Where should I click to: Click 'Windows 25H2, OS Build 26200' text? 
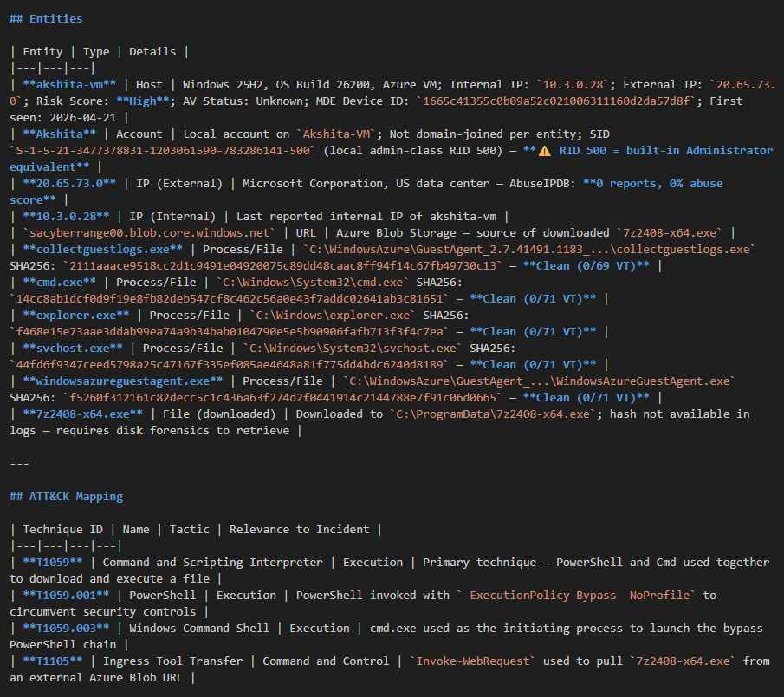(x=276, y=85)
